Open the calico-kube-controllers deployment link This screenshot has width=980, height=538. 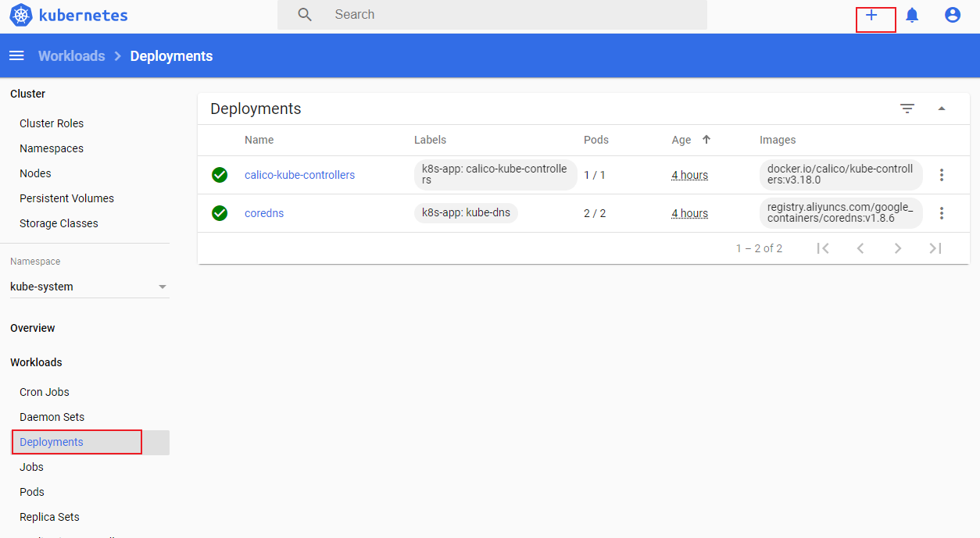tap(299, 175)
